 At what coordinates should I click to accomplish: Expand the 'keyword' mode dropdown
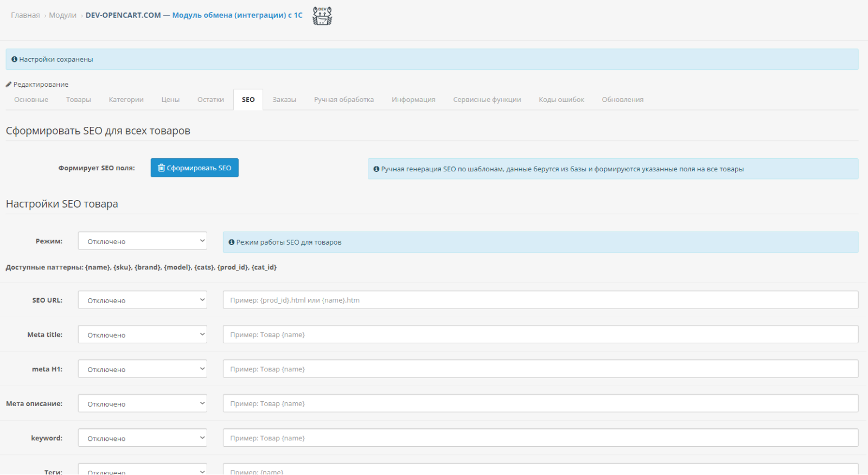(143, 438)
